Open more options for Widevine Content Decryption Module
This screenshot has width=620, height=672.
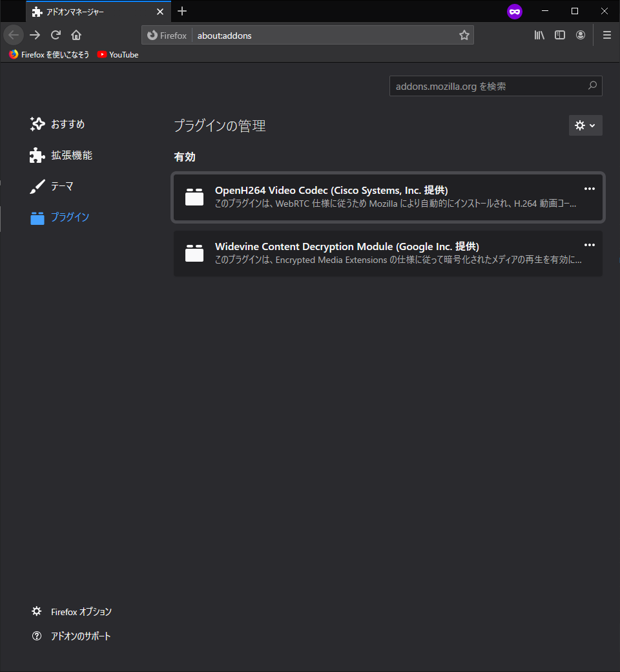click(x=590, y=245)
